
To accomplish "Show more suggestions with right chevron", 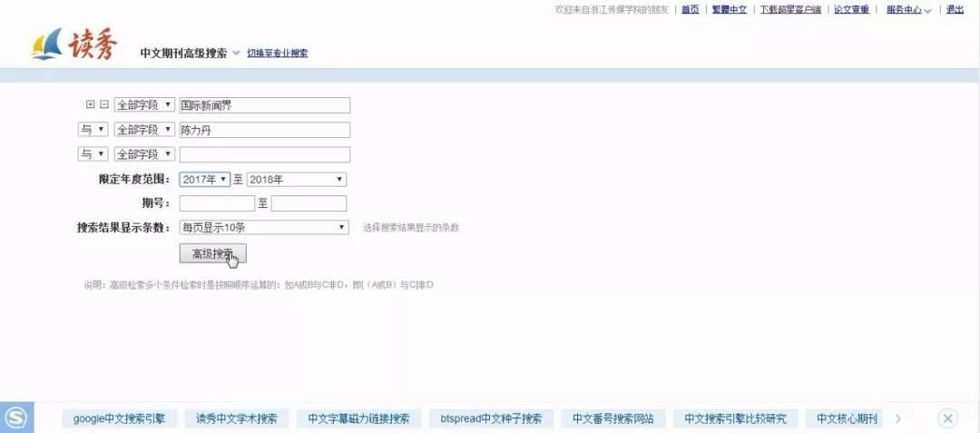I will (x=898, y=418).
